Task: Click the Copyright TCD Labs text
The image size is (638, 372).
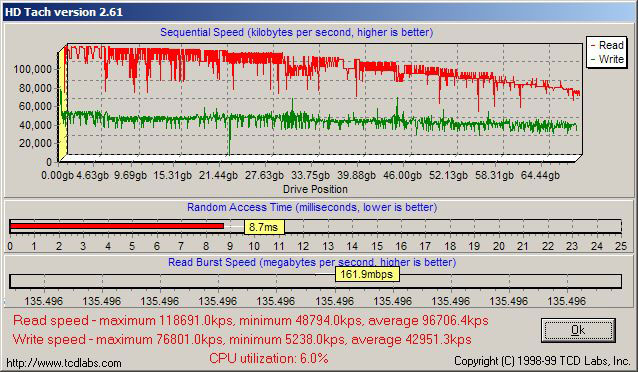Action: [x=542, y=361]
